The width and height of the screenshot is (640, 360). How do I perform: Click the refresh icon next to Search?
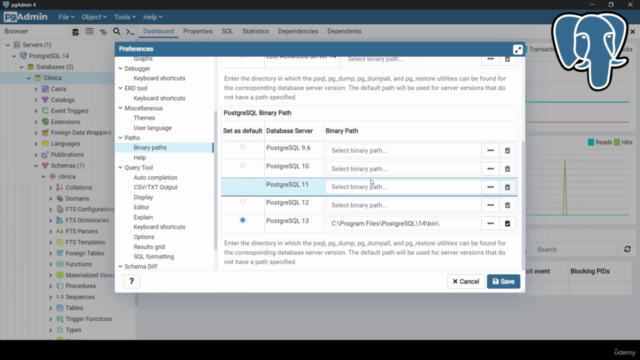coord(627,249)
